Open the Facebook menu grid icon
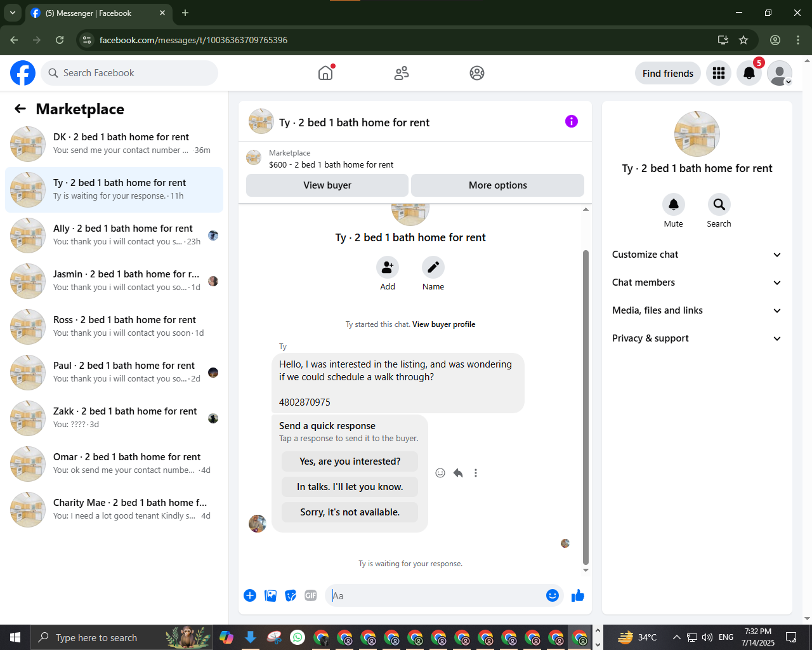This screenshot has width=812, height=650. point(719,73)
